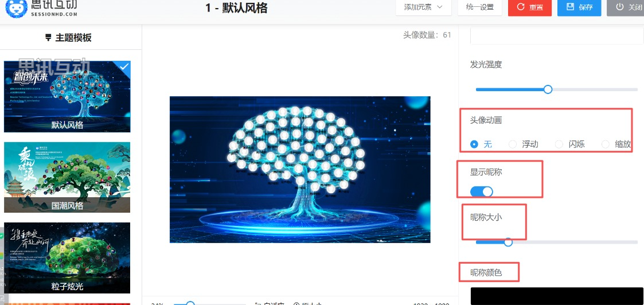Select 缩放 avatar animation option
This screenshot has width=644, height=305.
[606, 144]
